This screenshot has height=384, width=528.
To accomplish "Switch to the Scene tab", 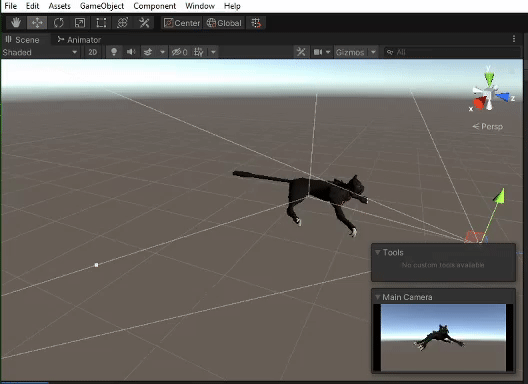I will 23,40.
